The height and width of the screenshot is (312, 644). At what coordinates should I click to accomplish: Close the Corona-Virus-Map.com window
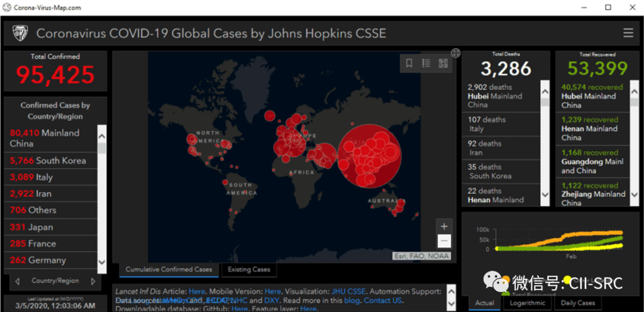(631, 7)
